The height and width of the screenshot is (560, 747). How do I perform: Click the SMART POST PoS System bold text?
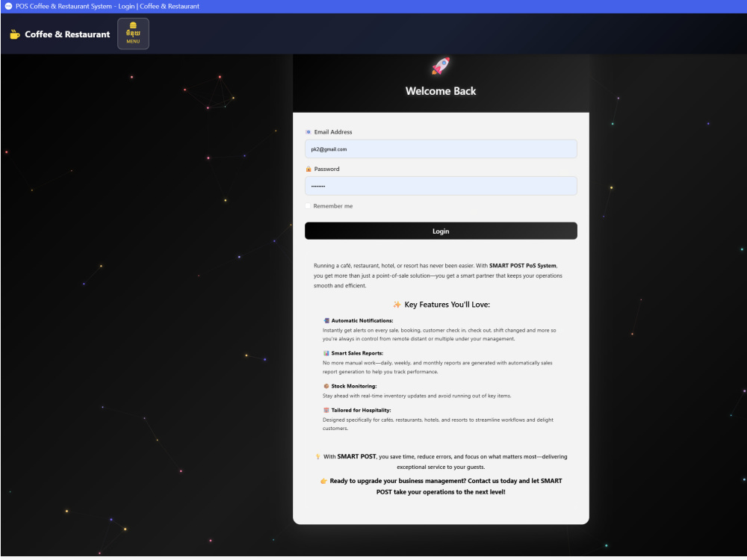(523, 266)
